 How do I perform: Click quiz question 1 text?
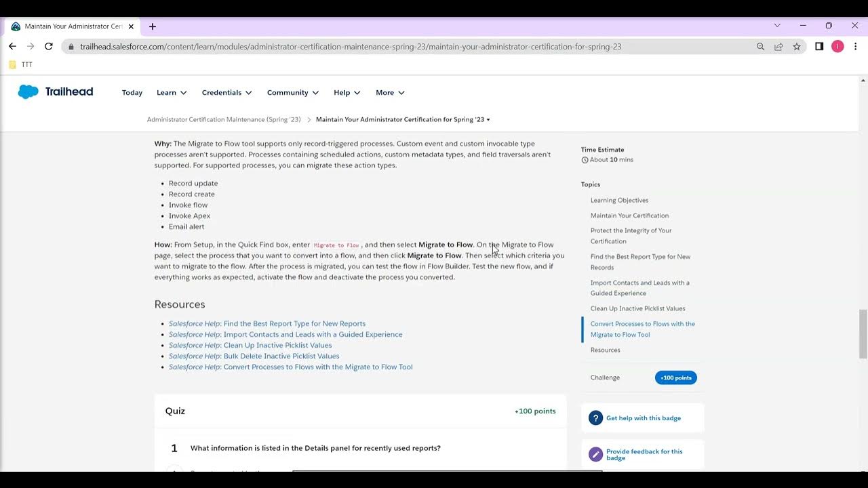[315, 449]
